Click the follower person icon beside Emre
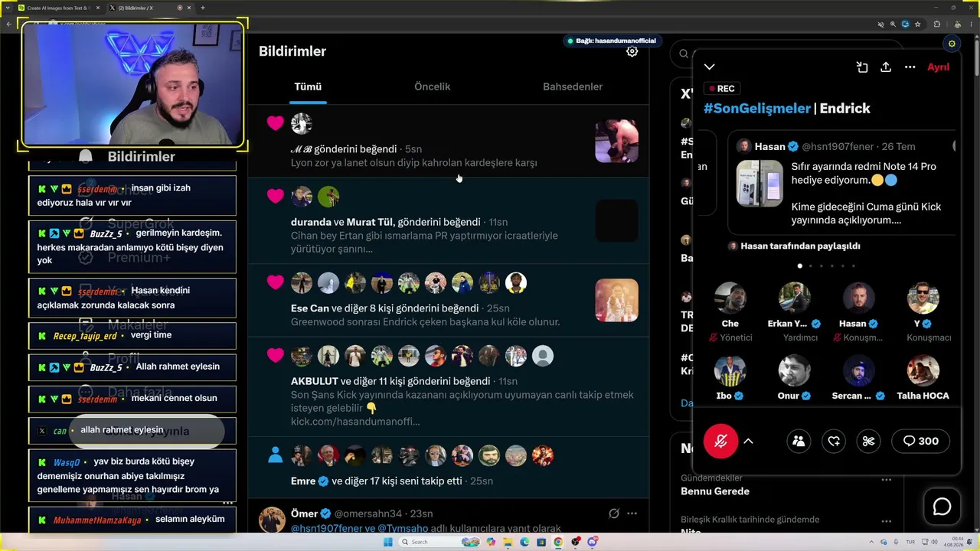Image resolution: width=980 pixels, height=551 pixels. click(276, 456)
